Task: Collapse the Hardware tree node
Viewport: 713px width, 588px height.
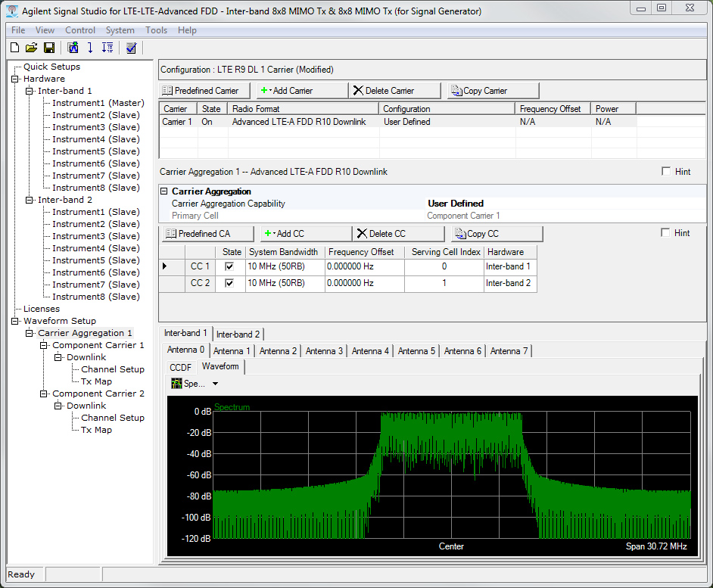Action: coord(15,79)
